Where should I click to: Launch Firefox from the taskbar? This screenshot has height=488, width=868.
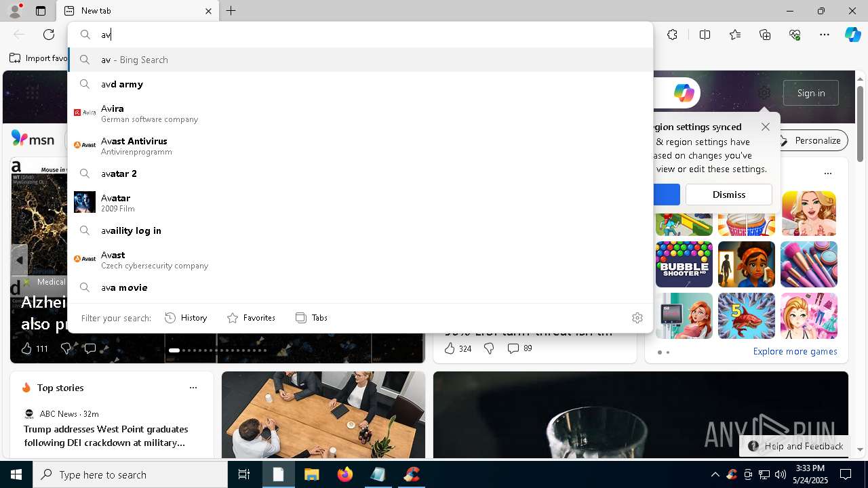[x=345, y=474]
